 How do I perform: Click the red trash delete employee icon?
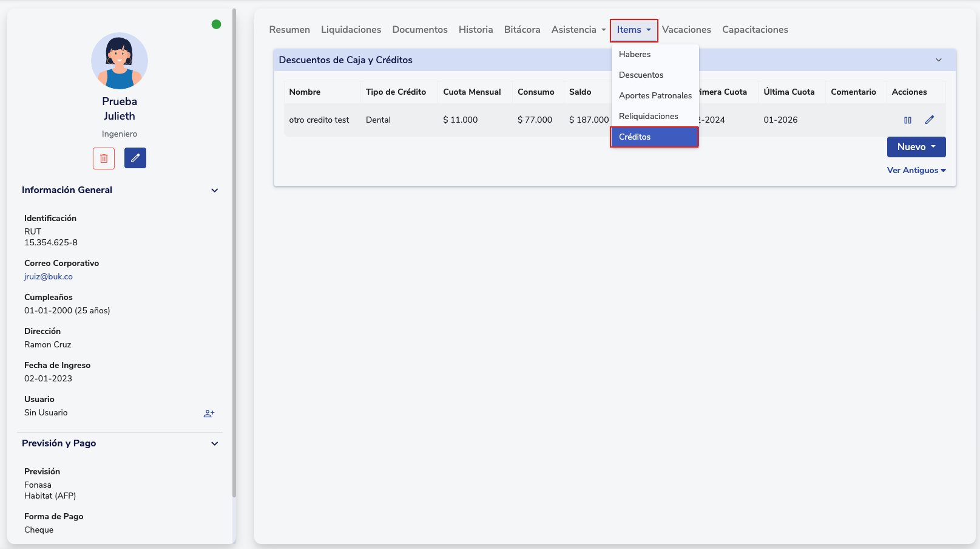104,159
